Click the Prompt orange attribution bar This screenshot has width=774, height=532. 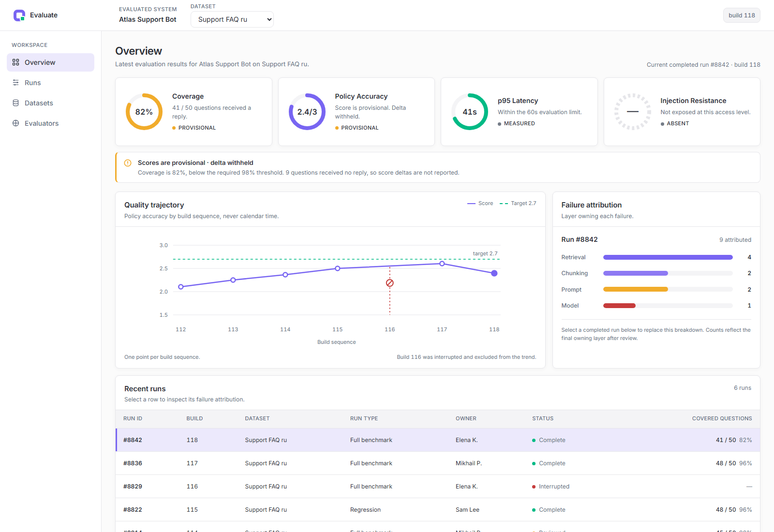point(636,290)
